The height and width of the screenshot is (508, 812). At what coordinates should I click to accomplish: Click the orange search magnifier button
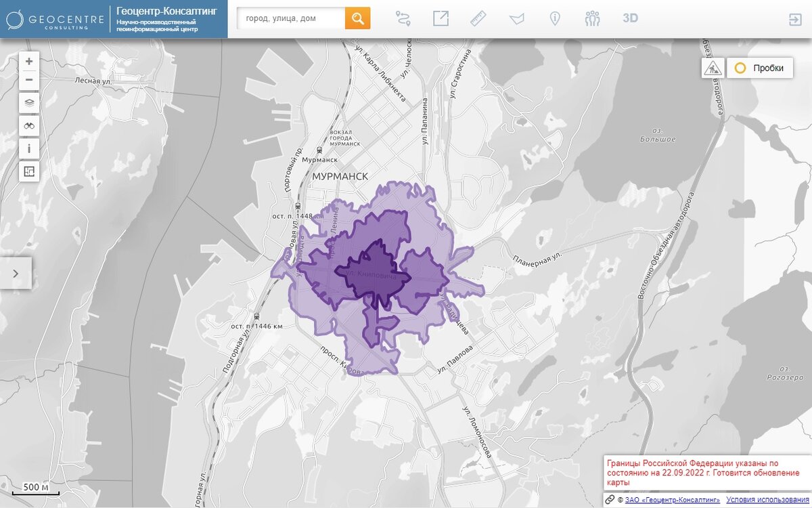pos(357,18)
